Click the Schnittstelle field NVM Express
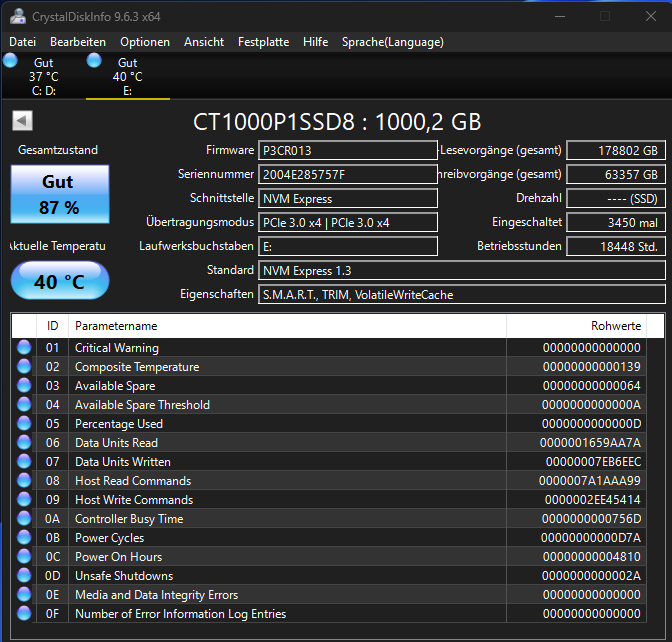Viewport: 672px width, 642px height. click(x=348, y=198)
